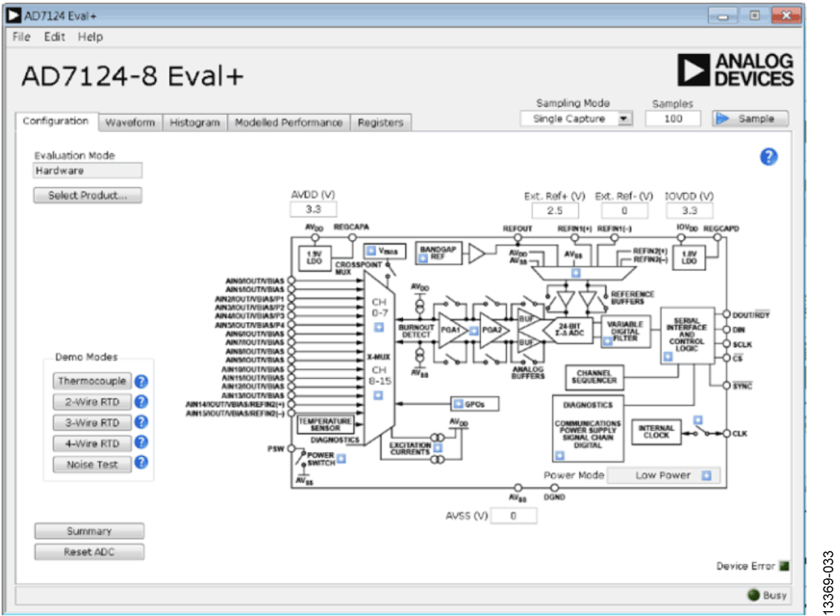This screenshot has width=840, height=616.
Task: Click the Samples input field
Action: [x=673, y=119]
